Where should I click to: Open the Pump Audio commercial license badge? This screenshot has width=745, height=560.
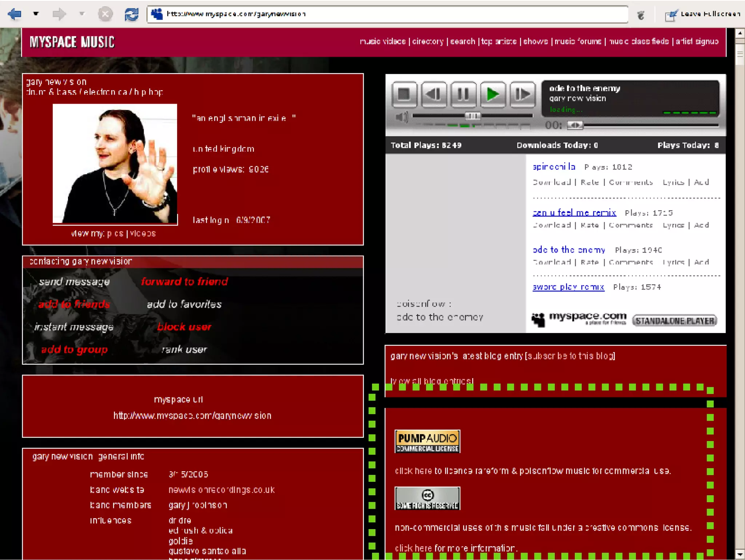click(x=427, y=441)
